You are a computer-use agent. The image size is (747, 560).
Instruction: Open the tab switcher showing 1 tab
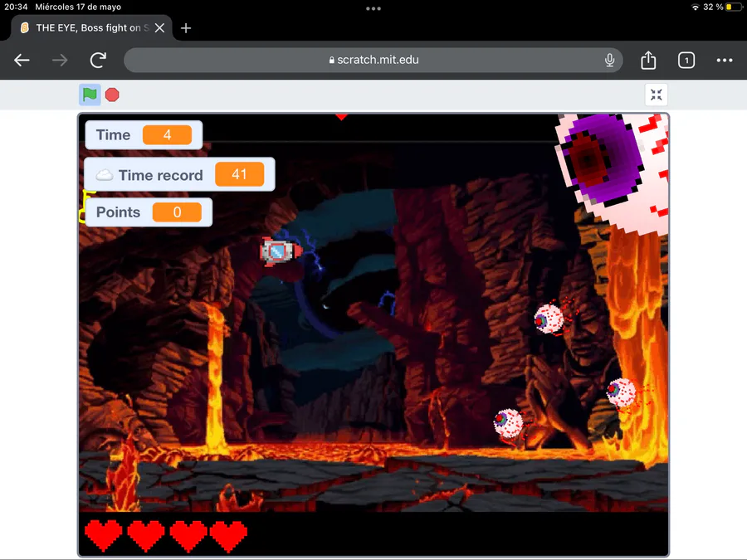click(x=686, y=60)
